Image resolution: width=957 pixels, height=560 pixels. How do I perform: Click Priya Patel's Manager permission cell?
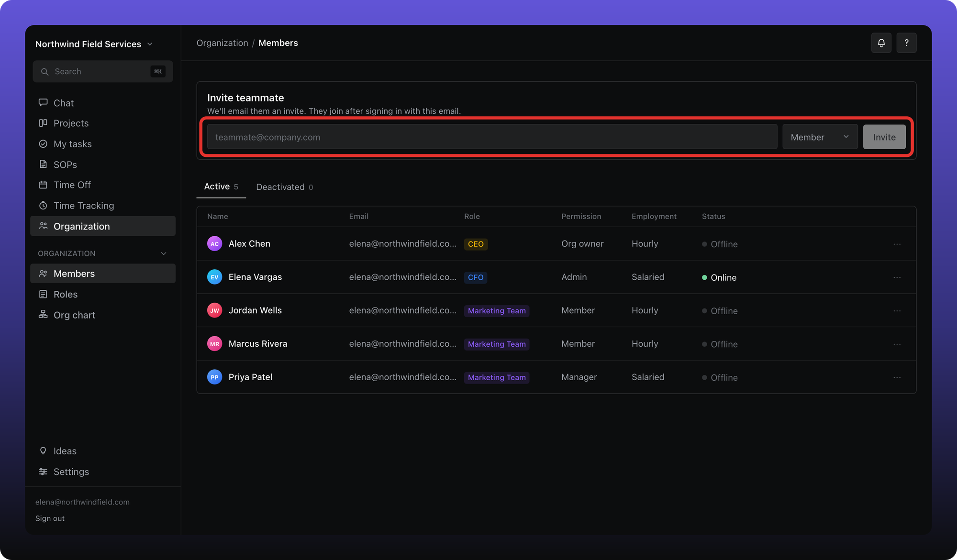[x=579, y=377]
